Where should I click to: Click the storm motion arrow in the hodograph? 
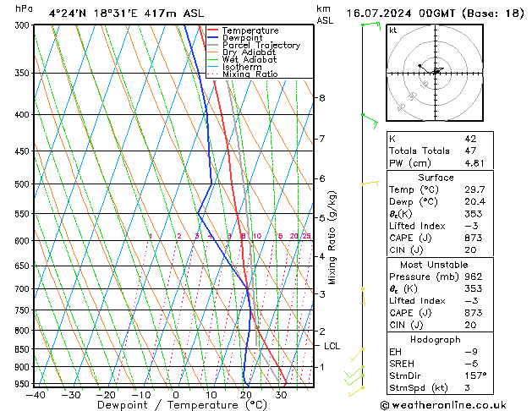(437, 70)
